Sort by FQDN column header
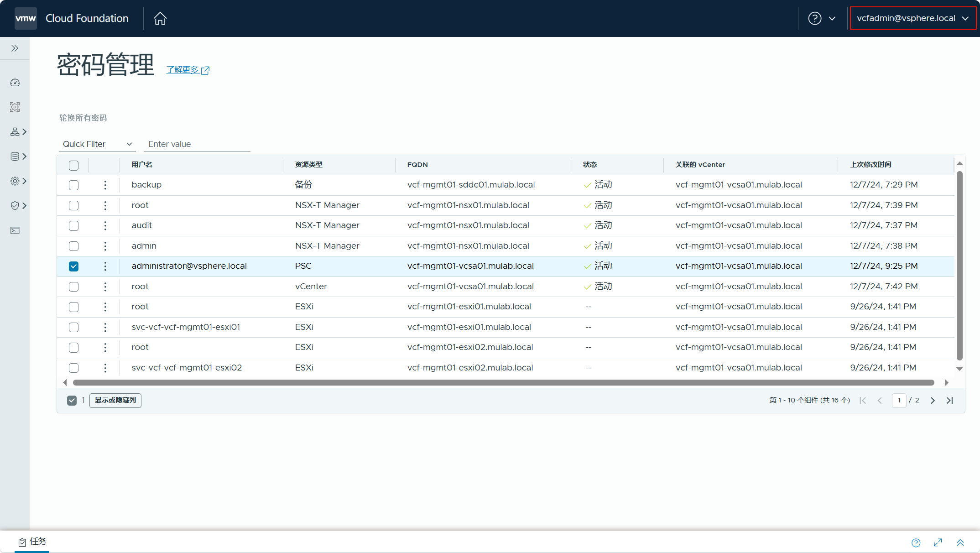Viewport: 980px width, 553px height. tap(417, 165)
